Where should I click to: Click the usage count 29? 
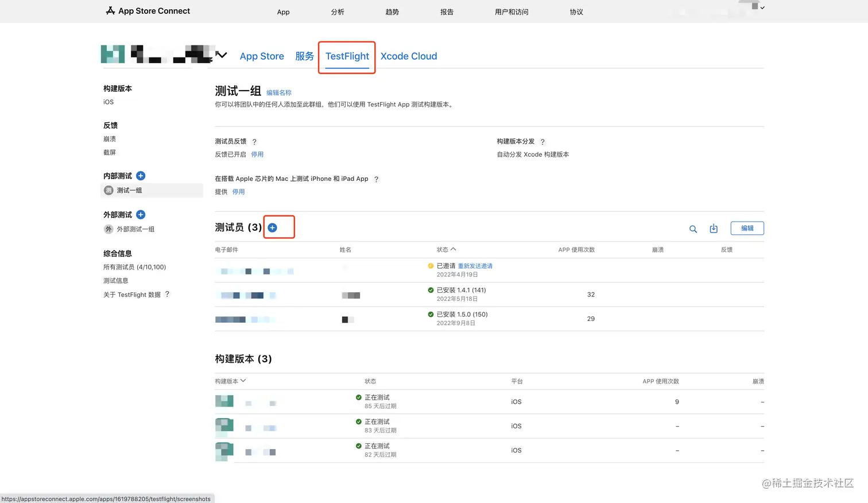pyautogui.click(x=591, y=319)
